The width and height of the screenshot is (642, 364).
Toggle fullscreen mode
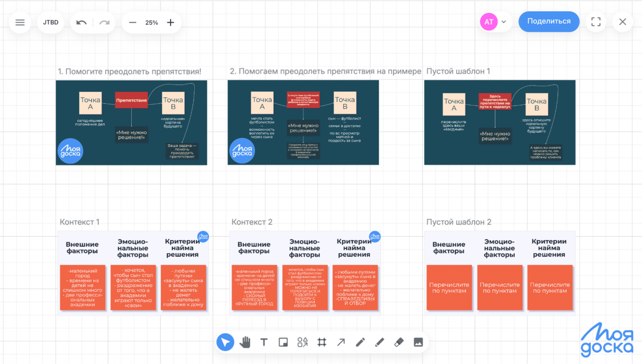(x=596, y=22)
